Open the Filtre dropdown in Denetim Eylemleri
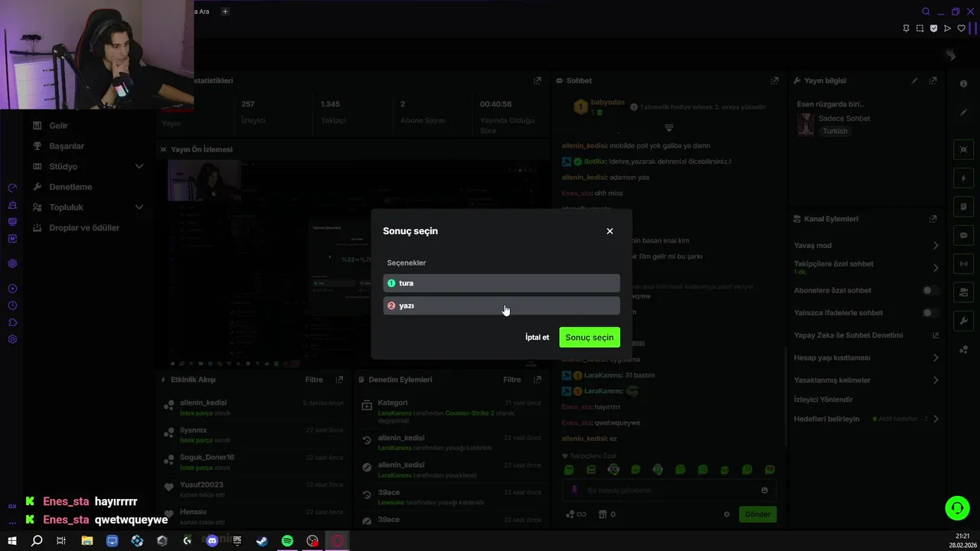 [x=512, y=380]
